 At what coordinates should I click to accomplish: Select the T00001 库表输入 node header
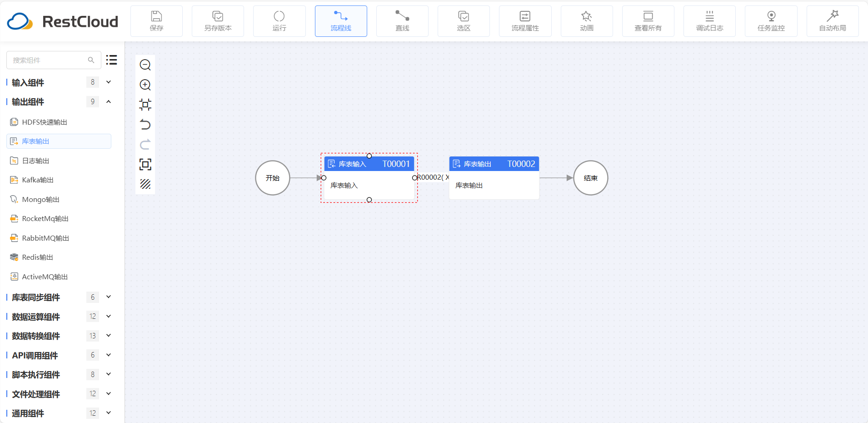pos(369,164)
